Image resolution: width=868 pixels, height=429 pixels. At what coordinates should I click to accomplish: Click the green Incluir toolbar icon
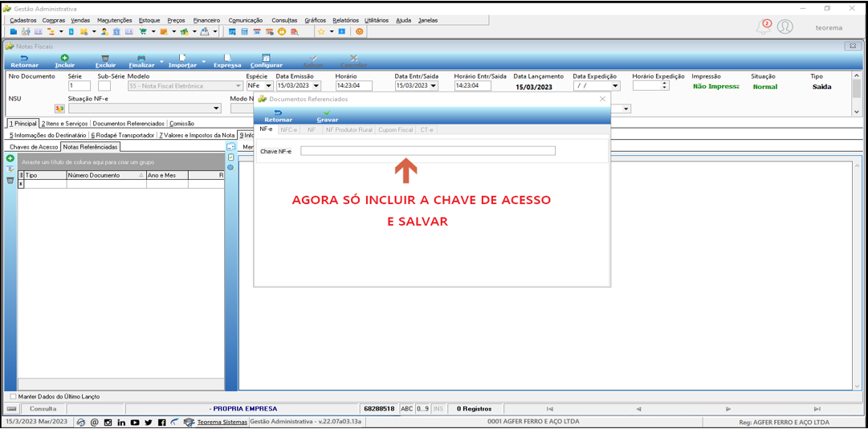64,58
